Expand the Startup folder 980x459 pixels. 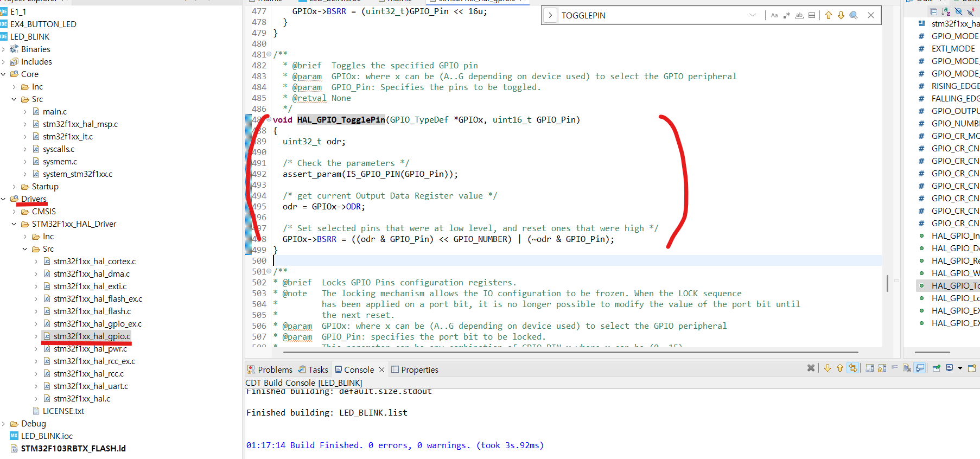tap(15, 187)
